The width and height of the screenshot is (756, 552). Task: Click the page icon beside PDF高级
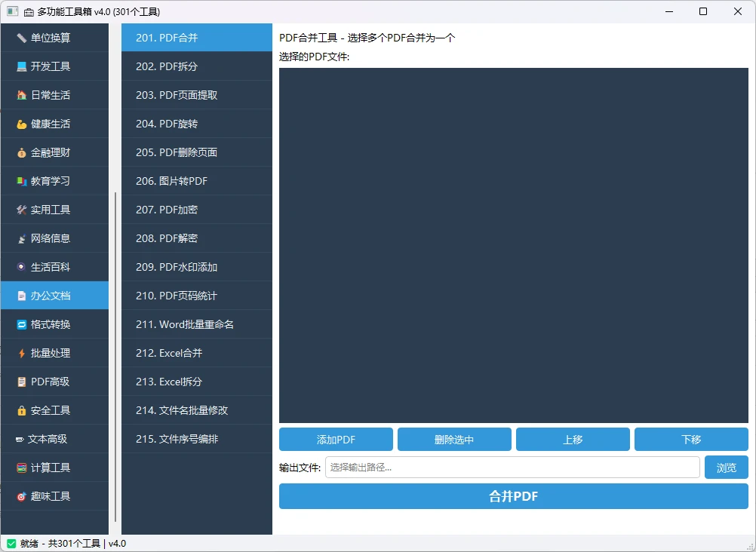(21, 382)
